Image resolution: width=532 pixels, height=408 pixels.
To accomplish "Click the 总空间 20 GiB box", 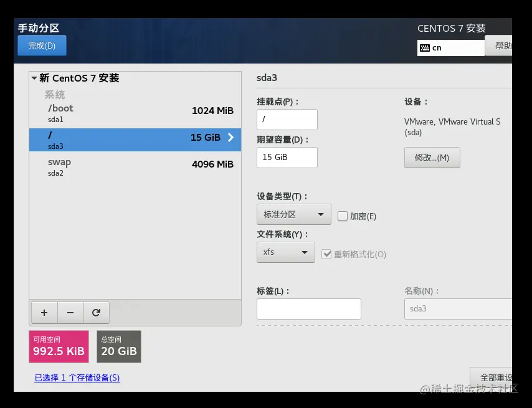I will pyautogui.click(x=119, y=346).
